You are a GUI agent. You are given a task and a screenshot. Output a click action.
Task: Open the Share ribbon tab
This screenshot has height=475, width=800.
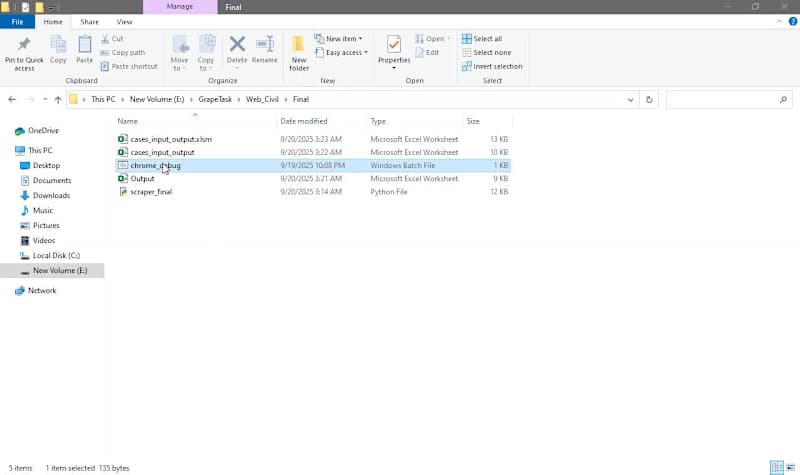89,21
